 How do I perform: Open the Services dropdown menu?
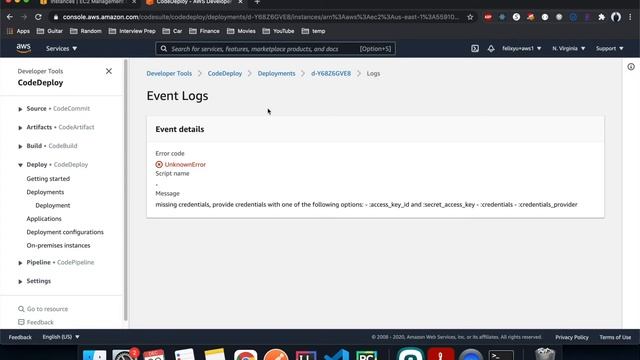coord(61,49)
